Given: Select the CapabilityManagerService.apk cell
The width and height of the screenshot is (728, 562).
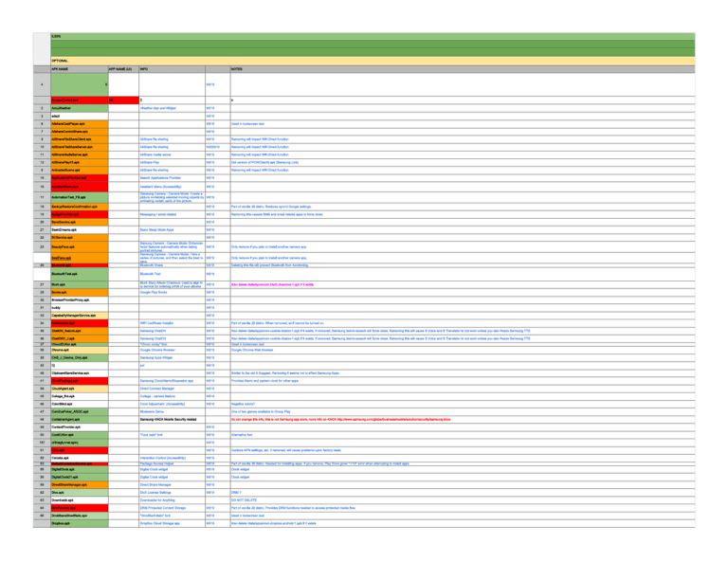Looking at the screenshot, I should coord(80,315).
